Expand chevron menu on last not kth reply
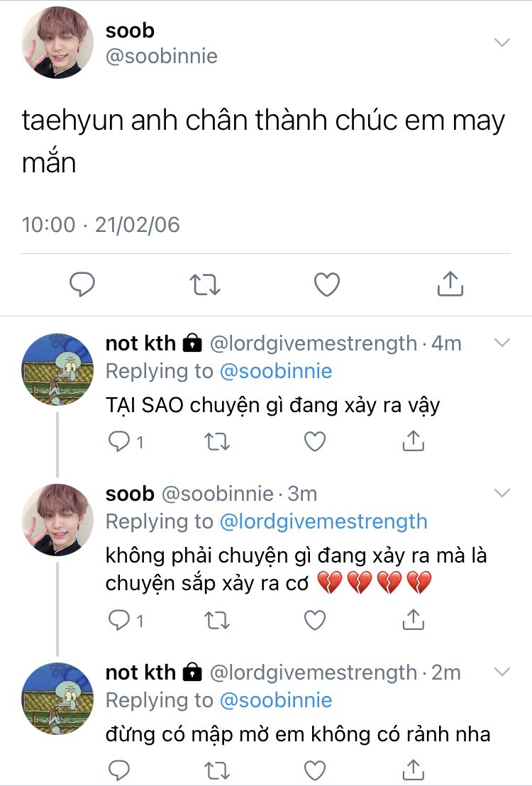 (x=502, y=671)
